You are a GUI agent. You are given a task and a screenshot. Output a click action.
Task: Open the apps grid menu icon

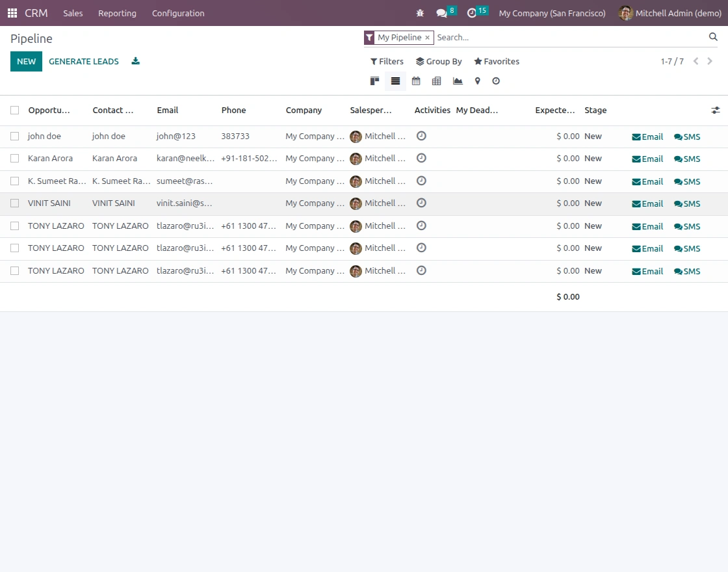pos(12,13)
